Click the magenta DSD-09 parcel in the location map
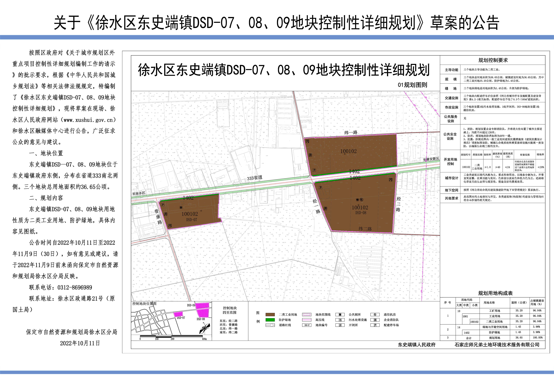 coord(202,306)
